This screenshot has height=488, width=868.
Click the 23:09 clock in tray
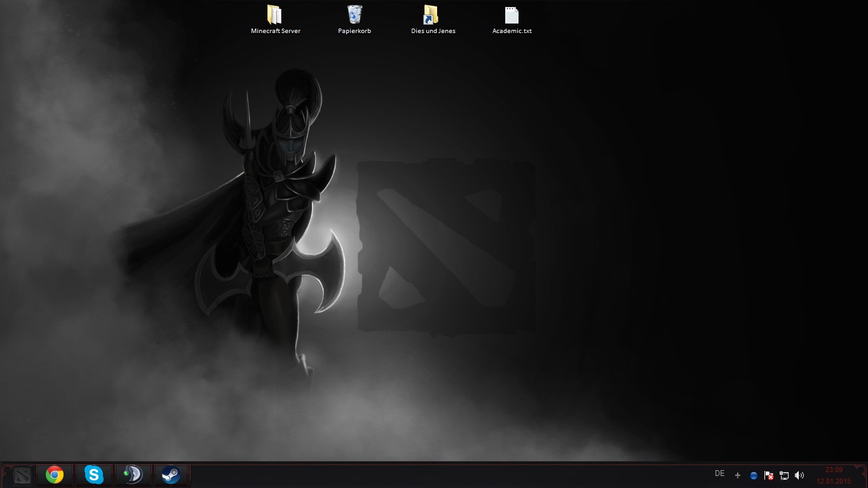click(x=834, y=470)
